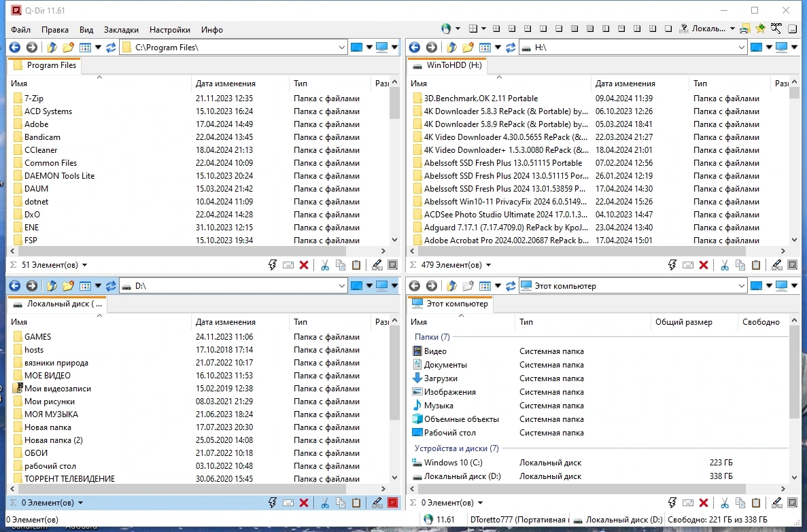Create new folder in D:\ pane
This screenshot has width=807, height=532.
click(68, 285)
